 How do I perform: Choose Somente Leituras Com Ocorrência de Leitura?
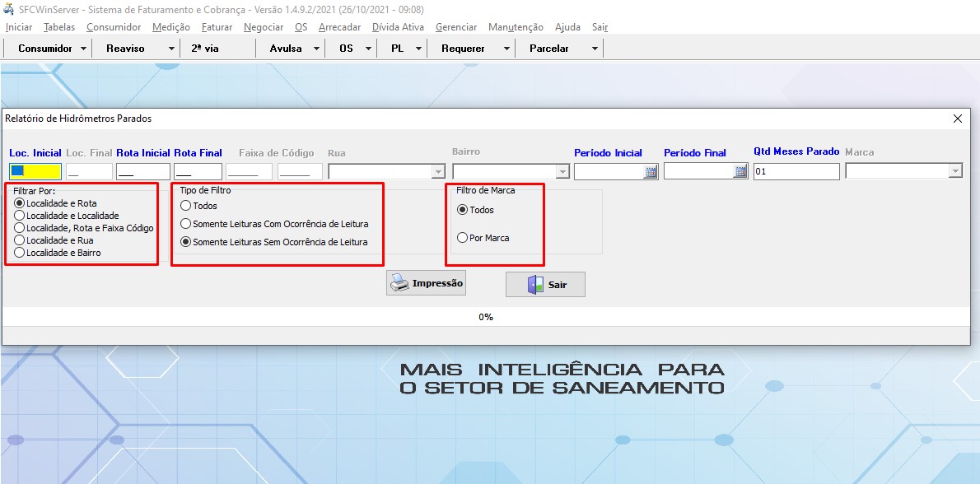coord(186,224)
